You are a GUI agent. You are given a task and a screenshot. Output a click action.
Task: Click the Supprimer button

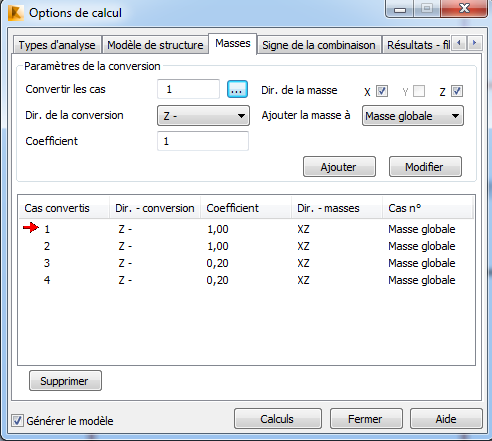tap(65, 381)
